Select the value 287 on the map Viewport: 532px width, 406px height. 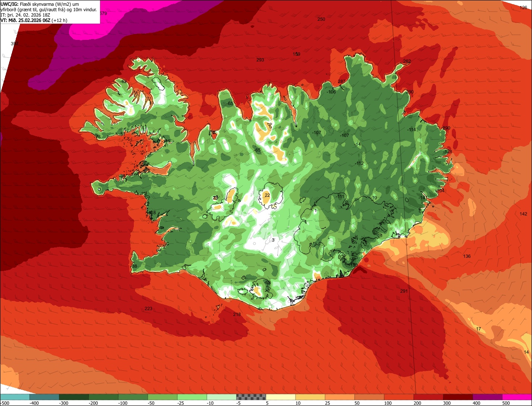click(x=342, y=81)
